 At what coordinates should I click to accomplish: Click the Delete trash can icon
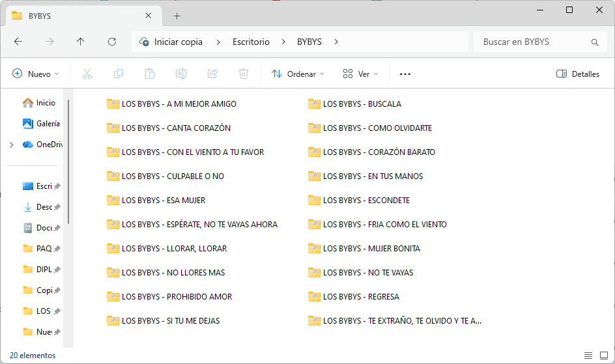pyautogui.click(x=244, y=74)
